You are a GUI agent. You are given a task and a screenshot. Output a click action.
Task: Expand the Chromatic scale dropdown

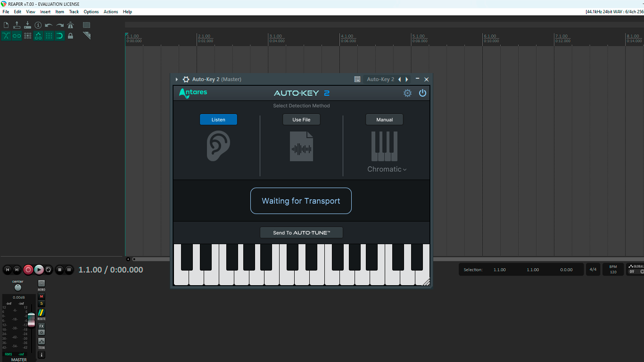click(x=387, y=169)
